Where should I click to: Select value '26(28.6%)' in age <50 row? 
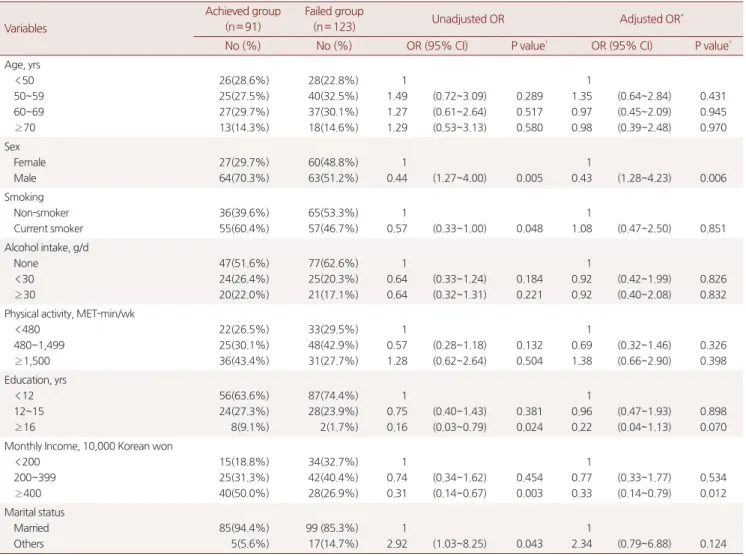coord(244,80)
